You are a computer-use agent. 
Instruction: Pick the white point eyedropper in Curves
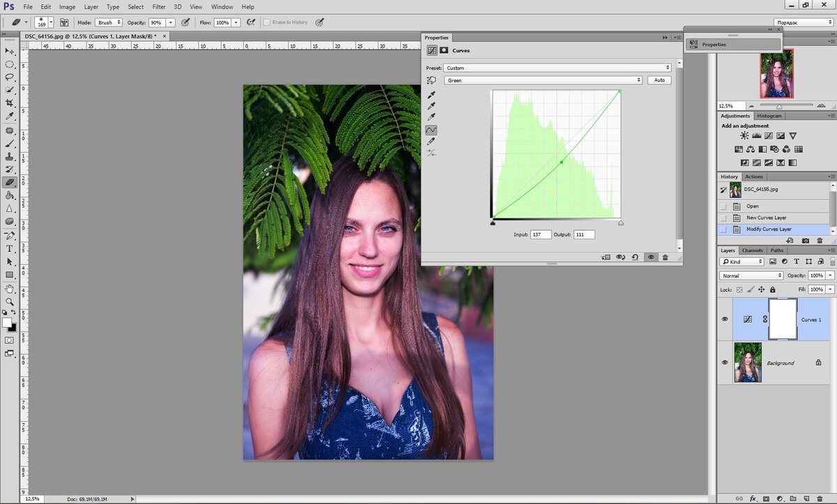[432, 117]
